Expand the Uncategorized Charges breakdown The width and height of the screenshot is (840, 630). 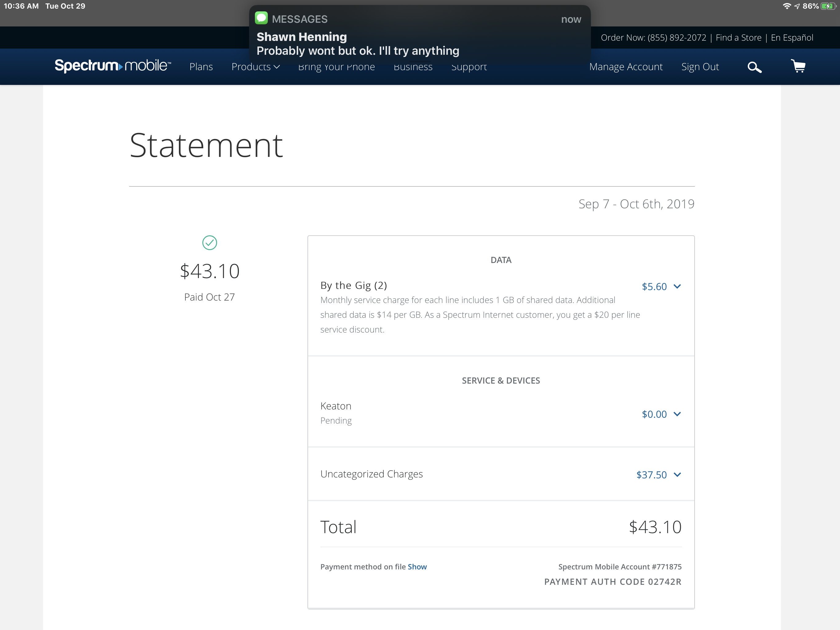tap(677, 475)
